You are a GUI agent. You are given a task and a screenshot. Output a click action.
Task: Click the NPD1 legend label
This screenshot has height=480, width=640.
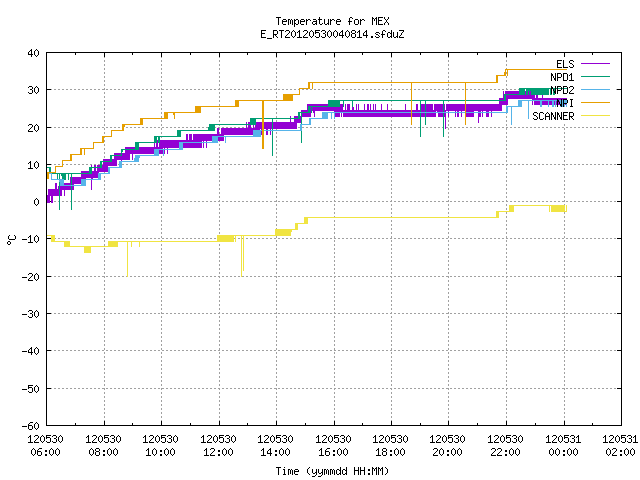pos(562,77)
